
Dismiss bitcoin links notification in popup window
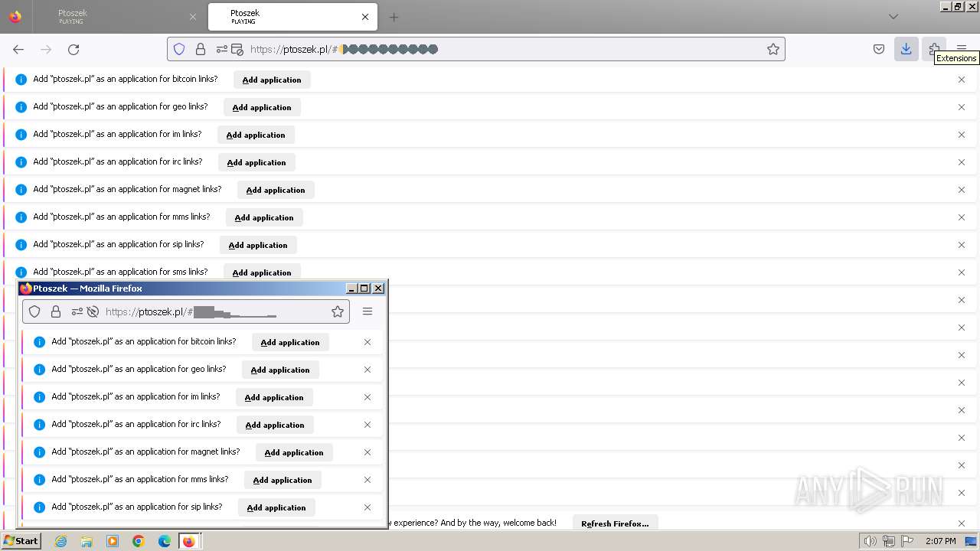367,342
